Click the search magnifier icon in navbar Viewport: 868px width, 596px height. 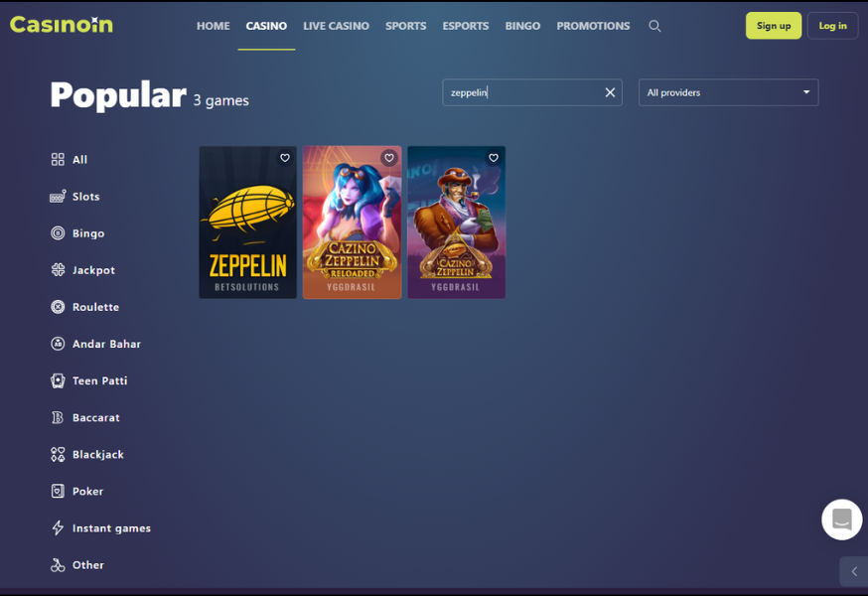click(654, 26)
